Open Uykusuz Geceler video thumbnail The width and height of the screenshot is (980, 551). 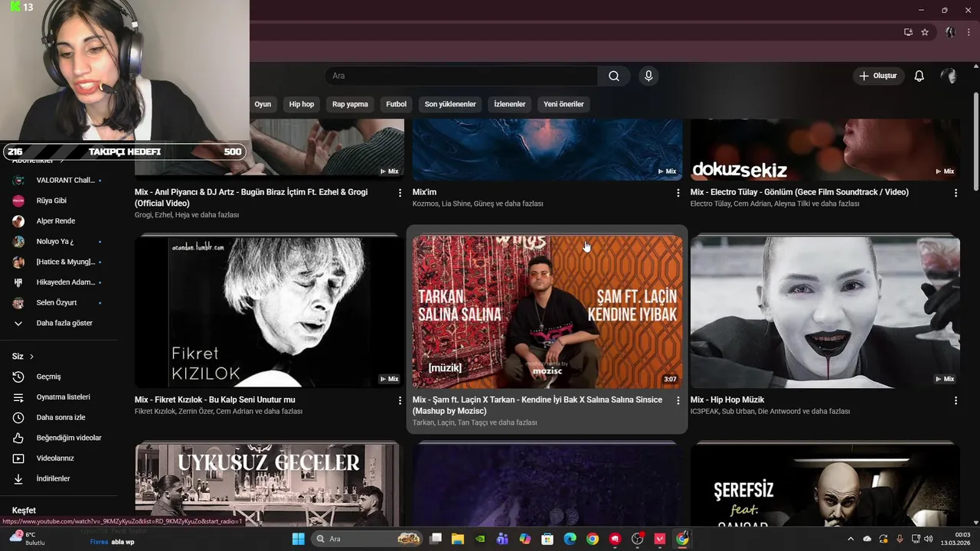[269, 484]
